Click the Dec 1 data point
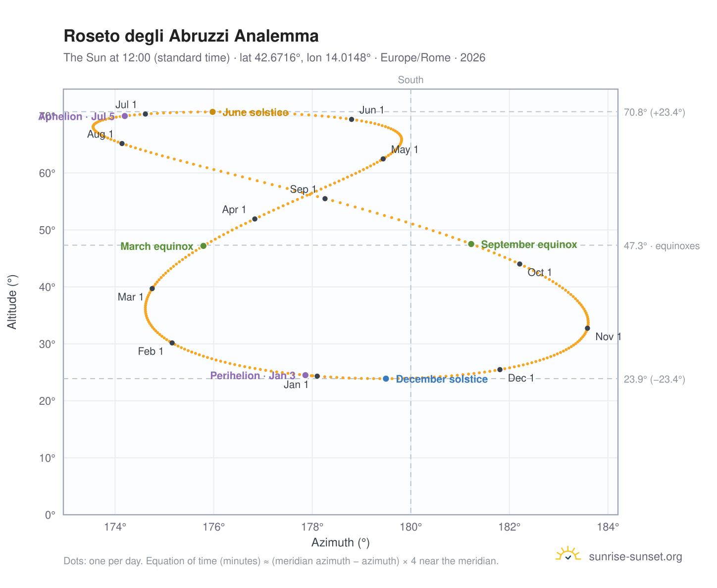This screenshot has width=717, height=588. coord(500,369)
